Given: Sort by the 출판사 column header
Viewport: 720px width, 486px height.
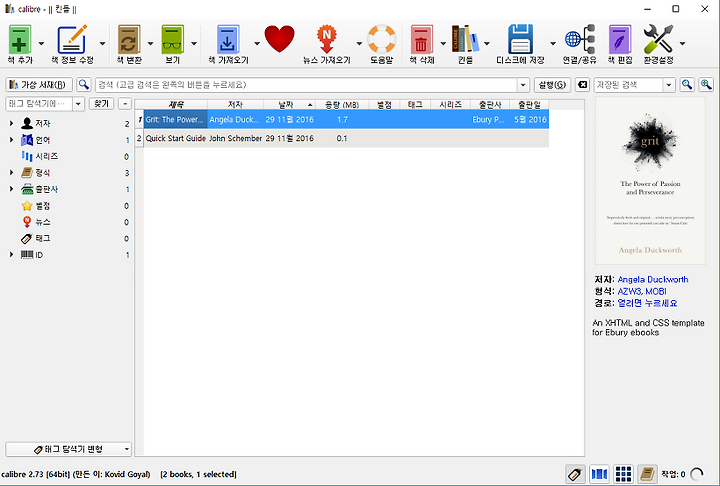Looking at the screenshot, I should [x=490, y=105].
